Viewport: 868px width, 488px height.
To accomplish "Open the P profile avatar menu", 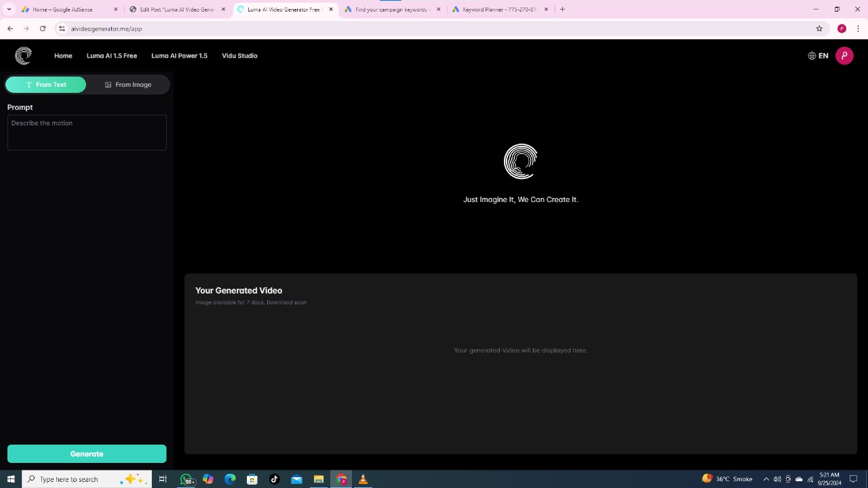I will (x=844, y=56).
